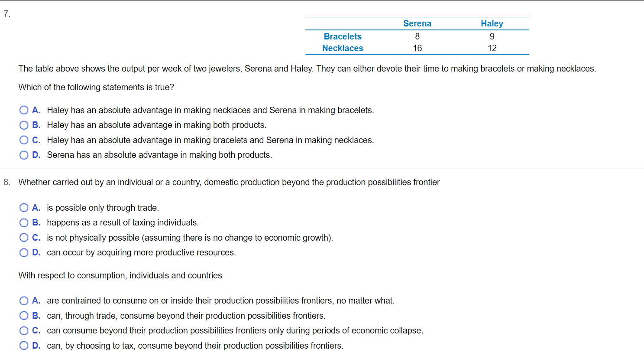Click the Serena column header
644x356 pixels.
click(417, 23)
